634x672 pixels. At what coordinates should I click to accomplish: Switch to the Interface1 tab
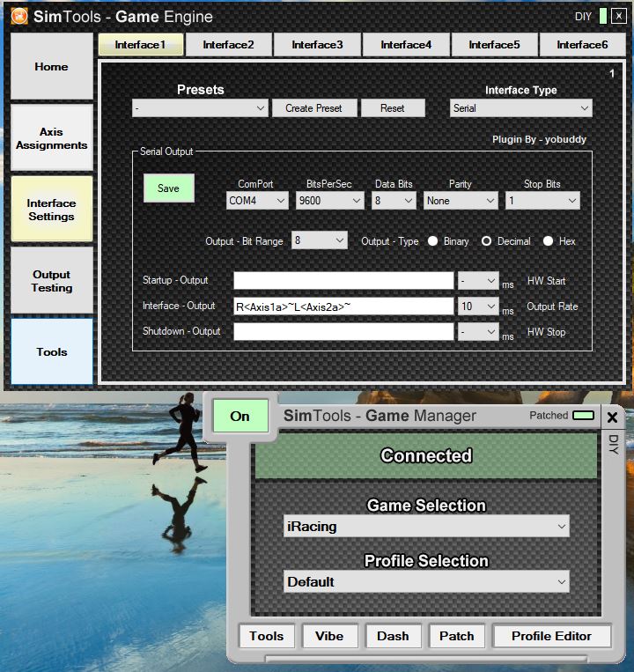click(x=141, y=45)
